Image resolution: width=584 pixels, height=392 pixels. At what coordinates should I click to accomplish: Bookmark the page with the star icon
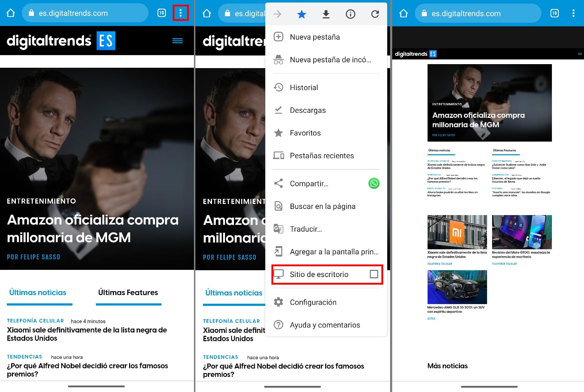point(301,14)
